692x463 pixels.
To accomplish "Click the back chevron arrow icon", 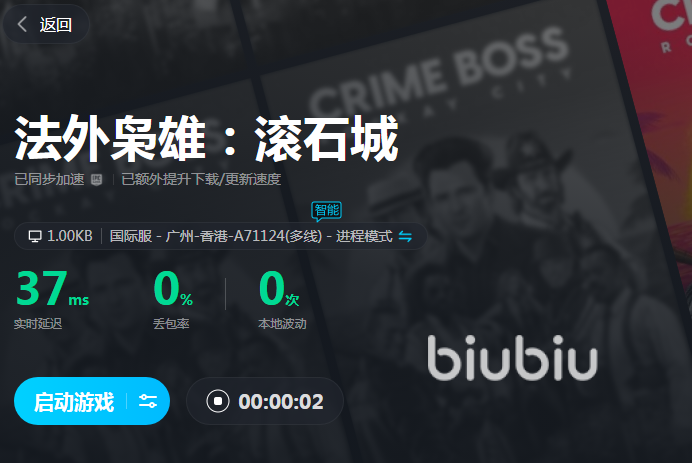I will 22,24.
